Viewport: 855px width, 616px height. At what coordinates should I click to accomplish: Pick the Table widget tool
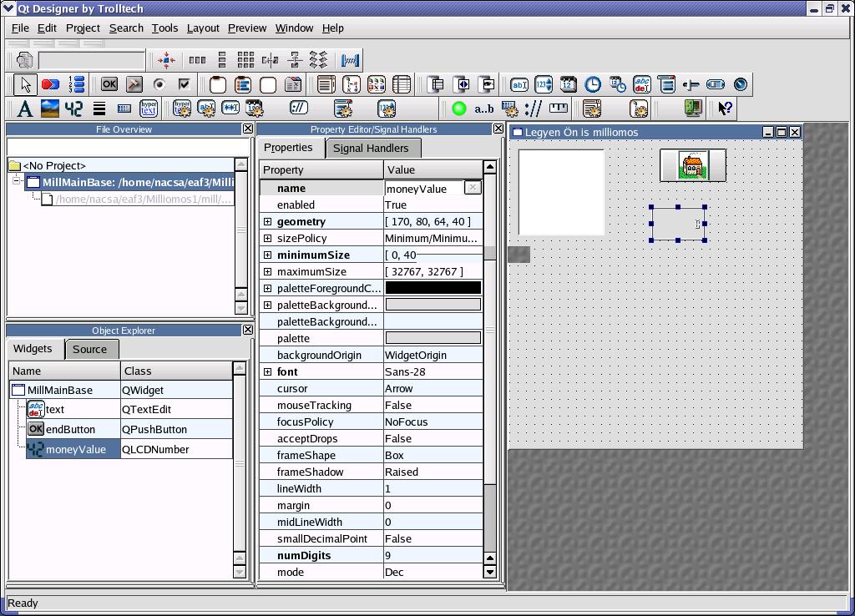402,84
